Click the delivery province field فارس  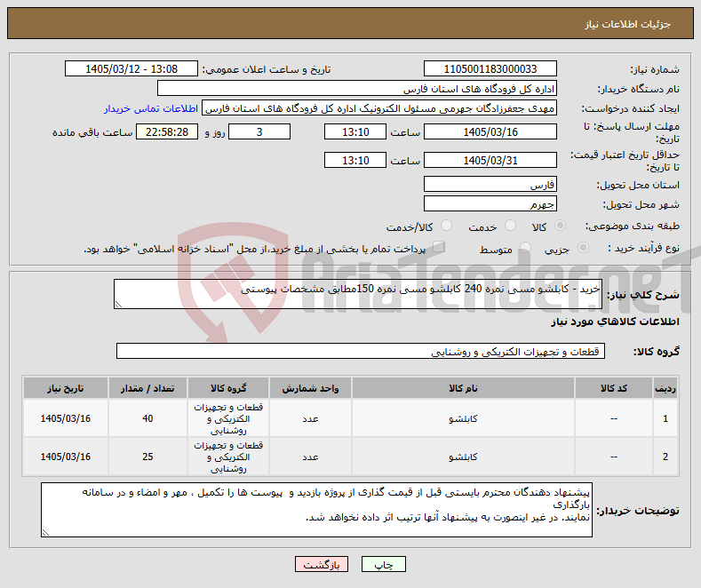coord(490,184)
